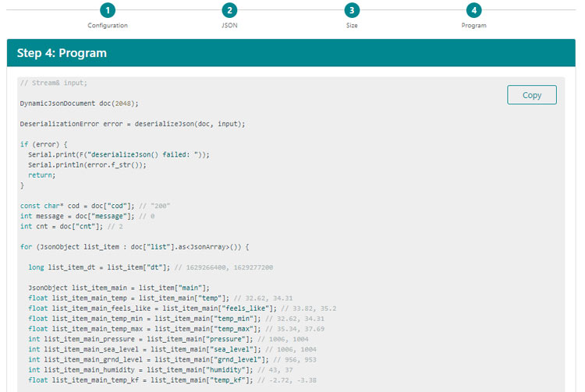
Task: Click the Copy button
Action: tap(532, 95)
